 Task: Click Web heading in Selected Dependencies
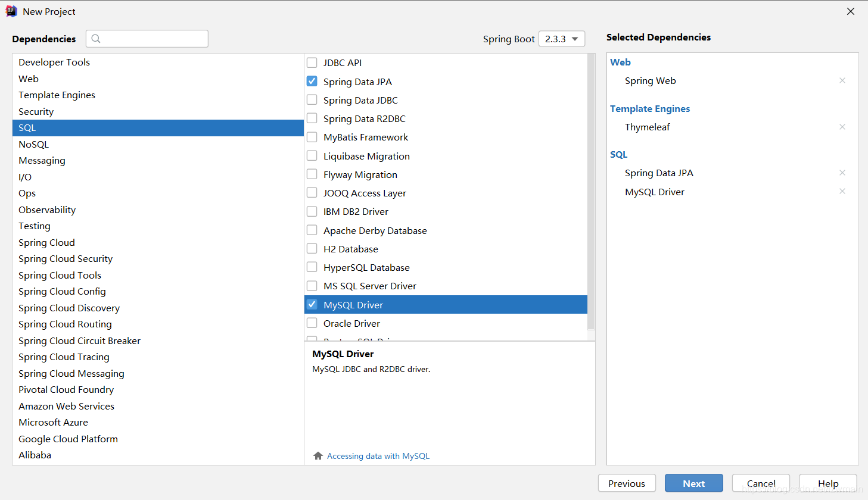(620, 62)
